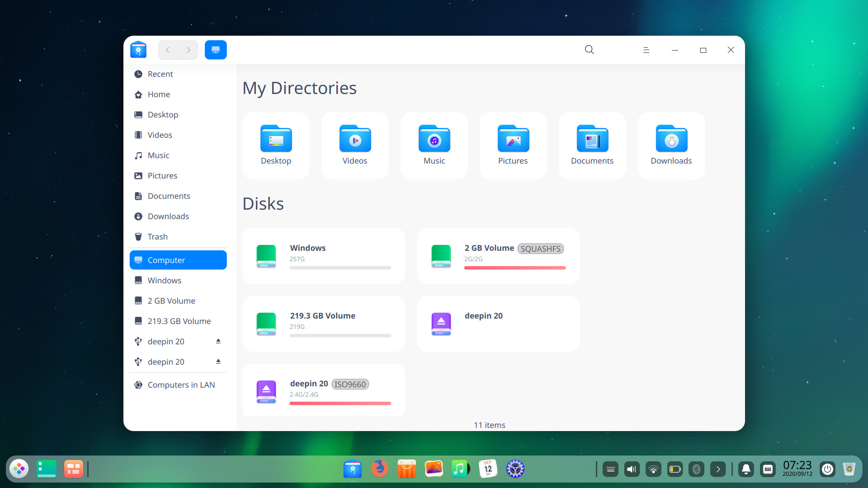
Task: Select Trash in the sidebar
Action: [157, 236]
